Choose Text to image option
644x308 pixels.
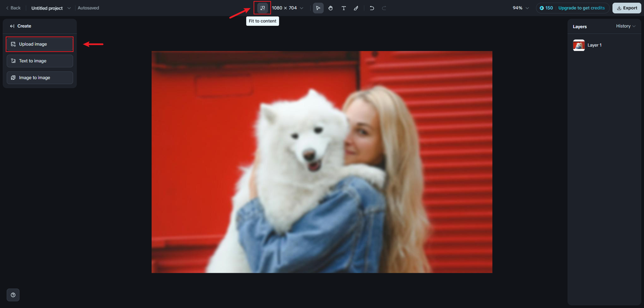(x=39, y=61)
